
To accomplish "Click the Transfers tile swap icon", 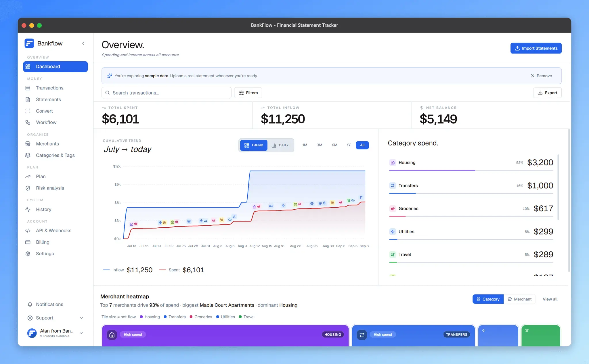I will 362,335.
